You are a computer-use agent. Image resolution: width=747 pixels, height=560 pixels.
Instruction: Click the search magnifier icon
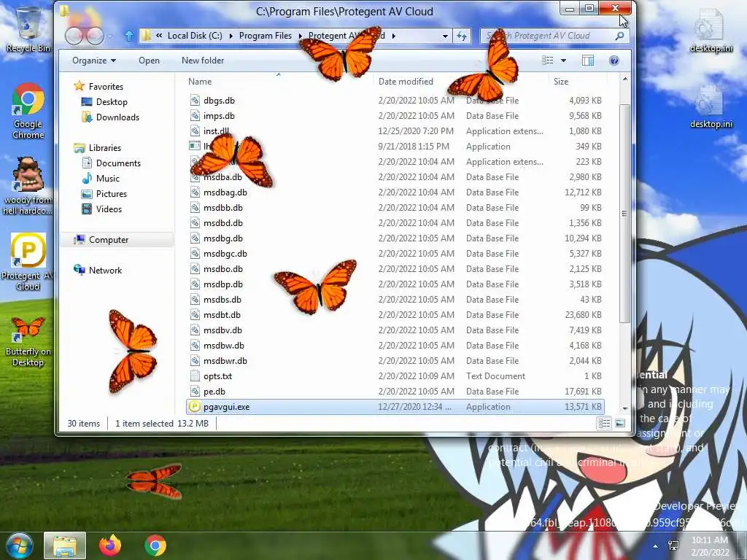619,36
